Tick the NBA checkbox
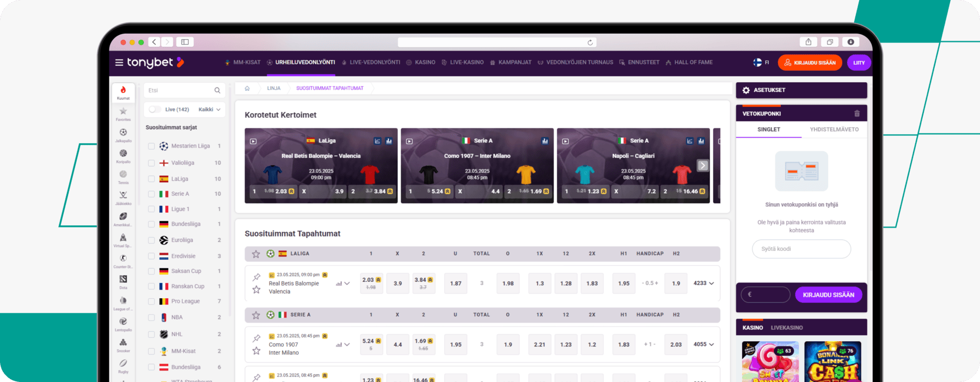 click(151, 318)
